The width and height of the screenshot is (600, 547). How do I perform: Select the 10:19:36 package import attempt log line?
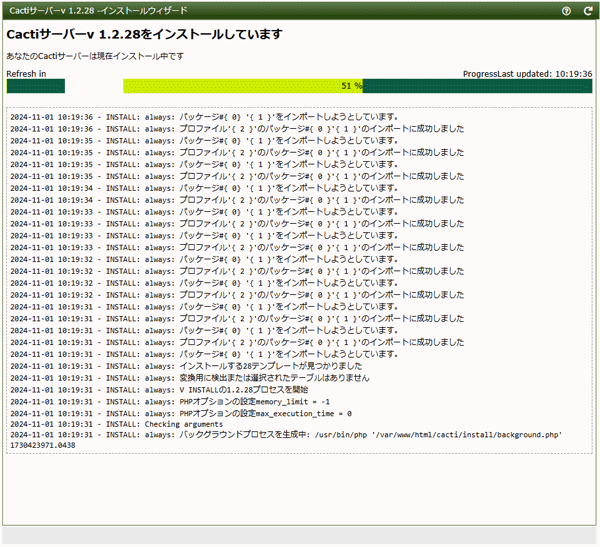(x=204, y=117)
